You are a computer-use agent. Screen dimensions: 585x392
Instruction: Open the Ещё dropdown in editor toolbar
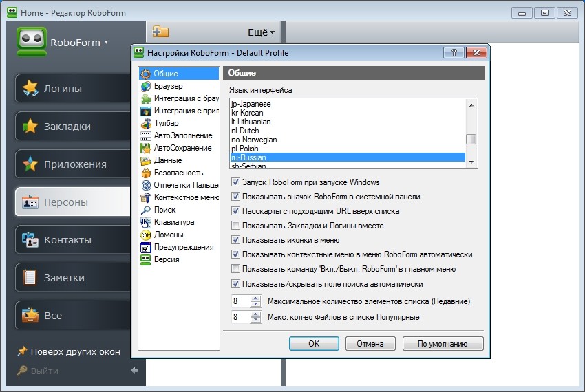coord(261,32)
